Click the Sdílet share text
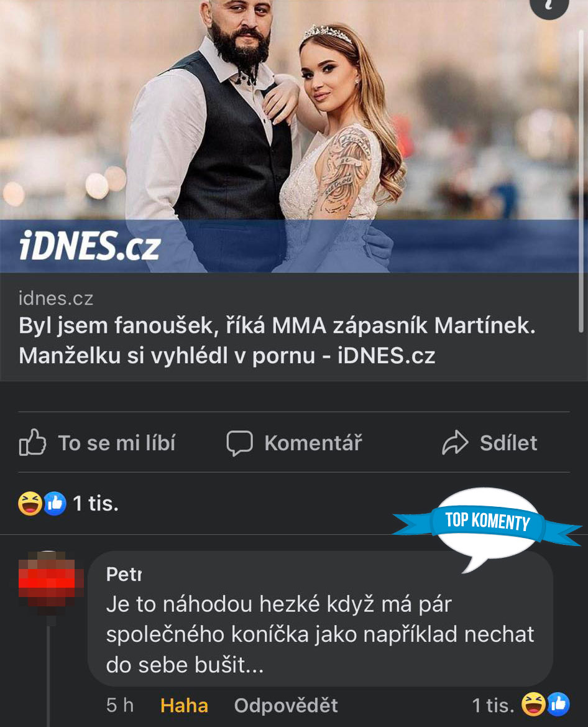 click(x=508, y=443)
